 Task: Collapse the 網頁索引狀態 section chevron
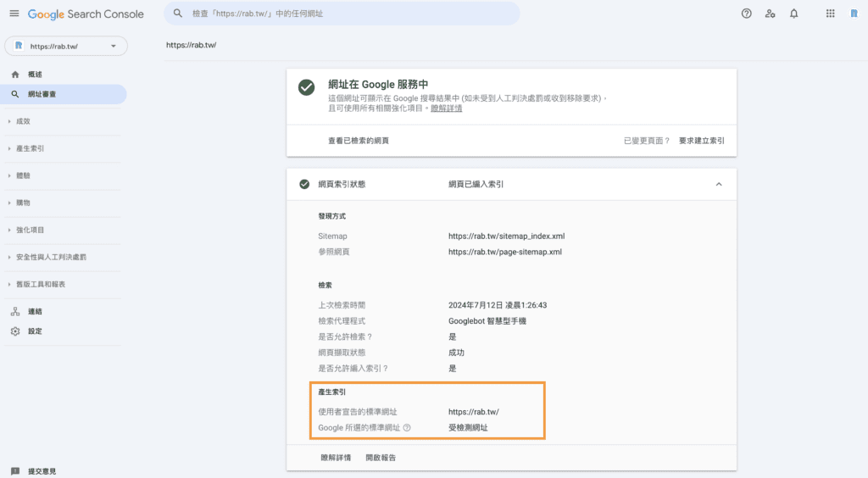pyautogui.click(x=719, y=184)
